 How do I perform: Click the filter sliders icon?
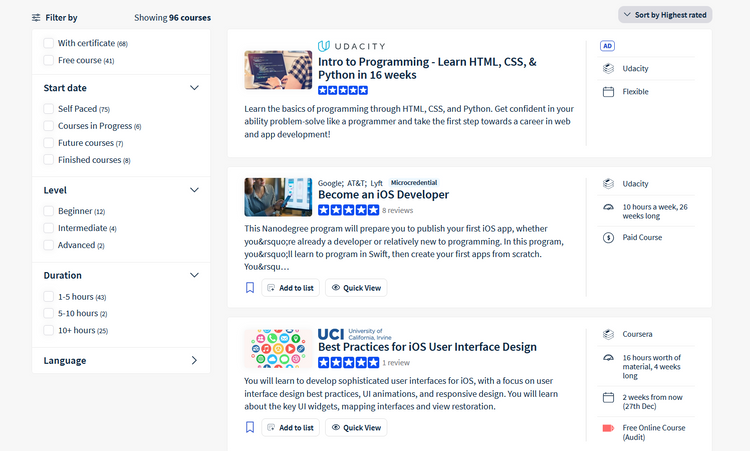point(36,18)
